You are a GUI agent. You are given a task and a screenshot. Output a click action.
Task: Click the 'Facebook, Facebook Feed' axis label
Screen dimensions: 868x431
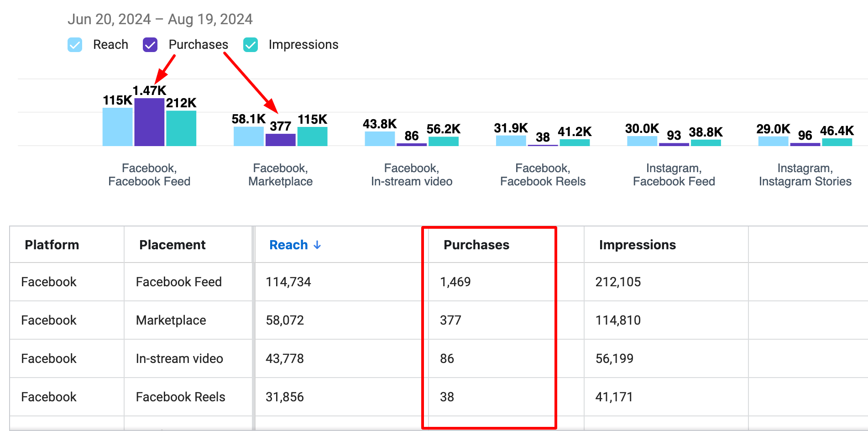tap(149, 175)
